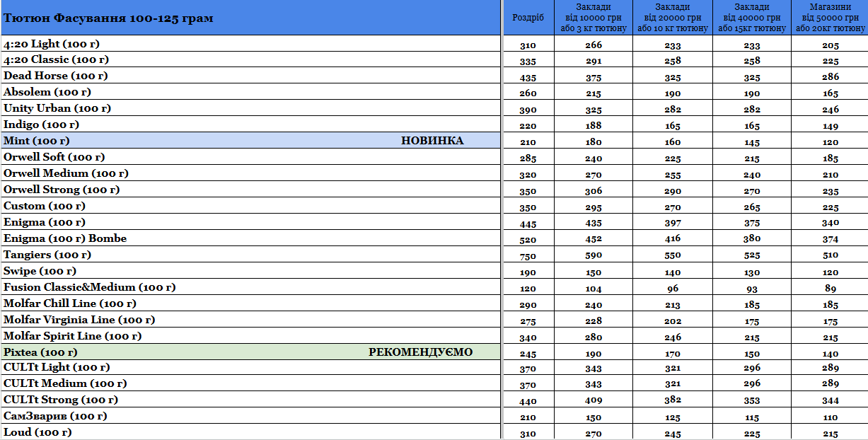Screen dimensions: 868x440
Task: Select Molfar Virginia Line price 202
Action: 673,320
